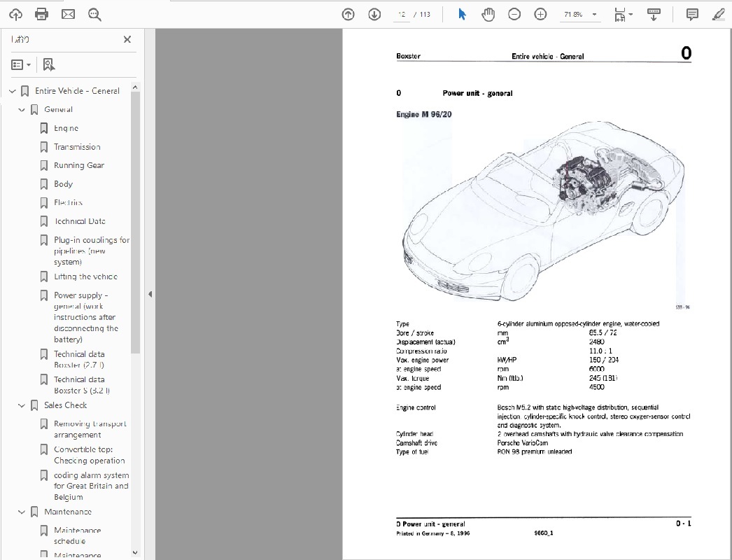Choose the hand pan tool
732x560 pixels.
pyautogui.click(x=488, y=15)
